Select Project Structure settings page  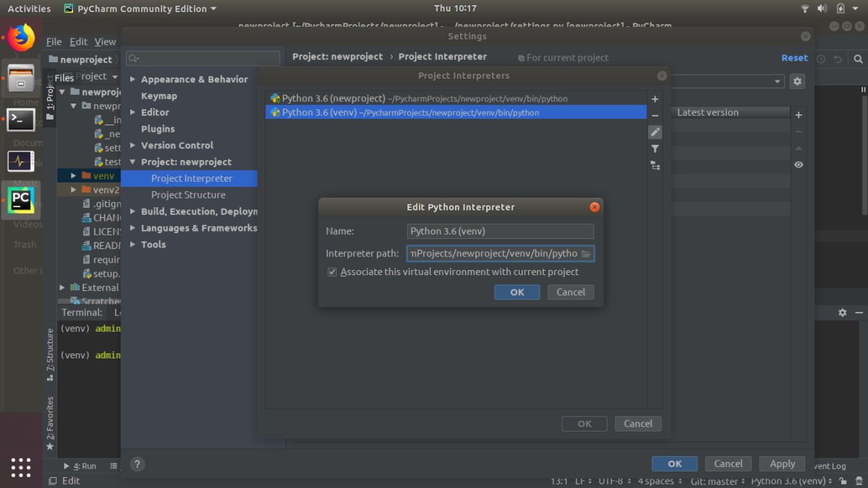point(188,195)
